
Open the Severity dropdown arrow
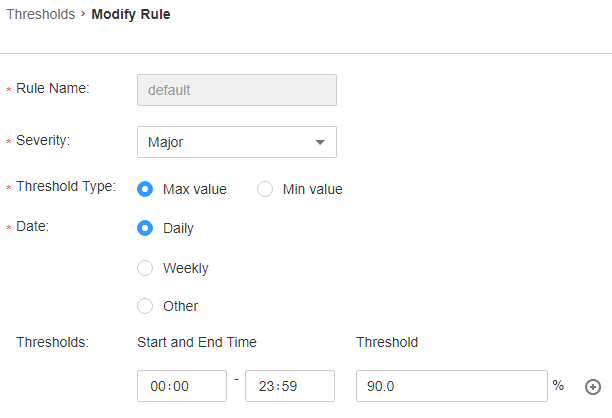click(x=320, y=142)
